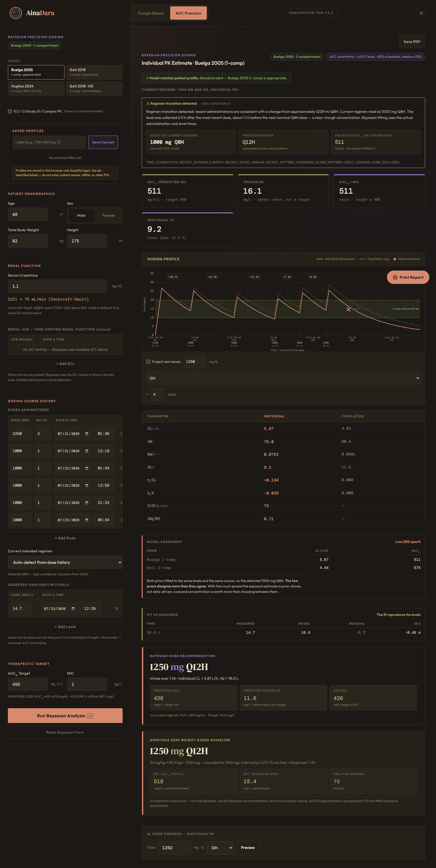
Task: Edit the 12:29 level time field
Action: tap(90, 608)
